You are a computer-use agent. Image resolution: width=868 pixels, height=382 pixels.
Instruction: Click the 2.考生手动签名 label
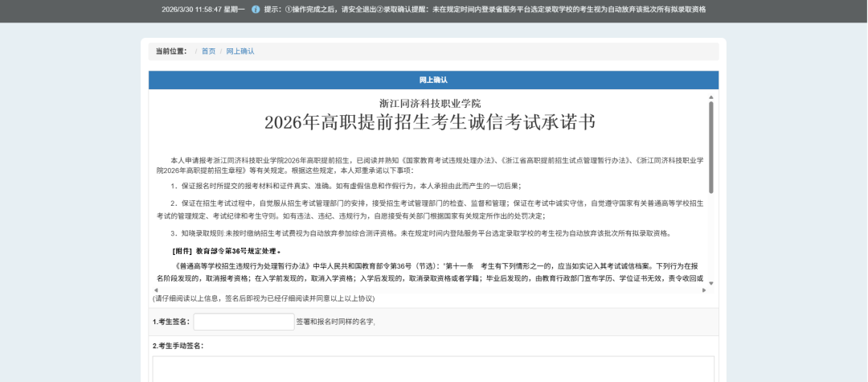(x=178, y=346)
